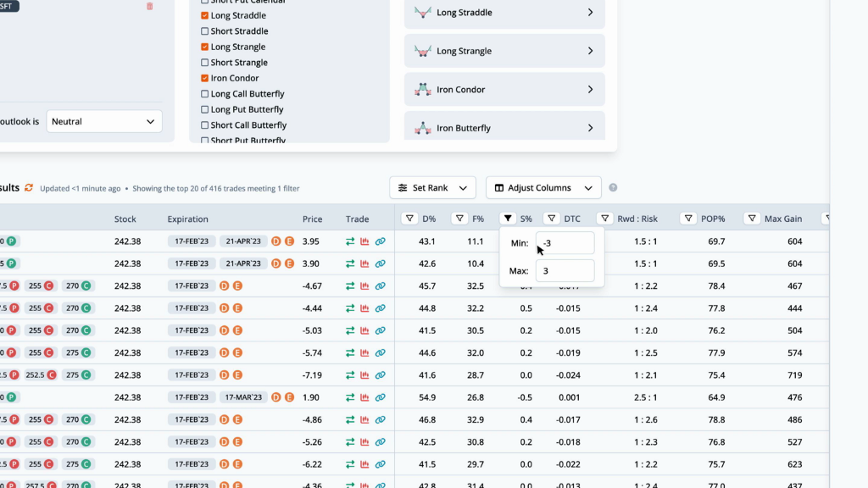This screenshot has width=868, height=488.
Task: Click the swap arrows icon in 3.90 row
Action: pos(350,263)
